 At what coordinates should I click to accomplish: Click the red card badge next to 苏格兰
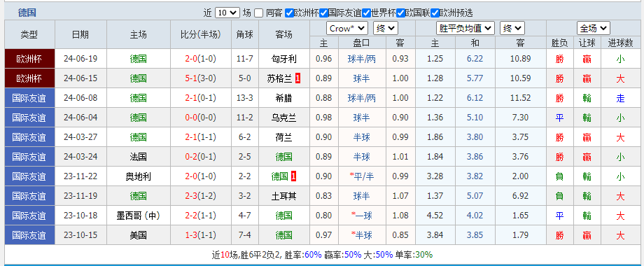coord(297,78)
